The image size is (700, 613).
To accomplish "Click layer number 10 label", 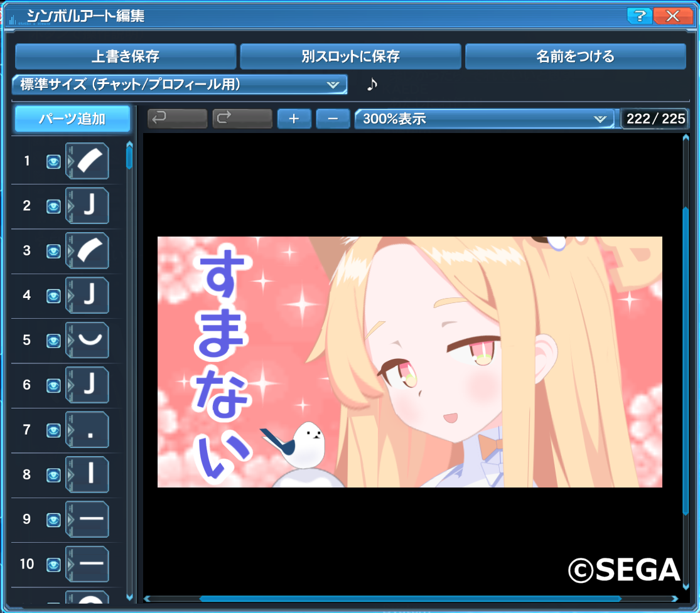I will click(27, 564).
